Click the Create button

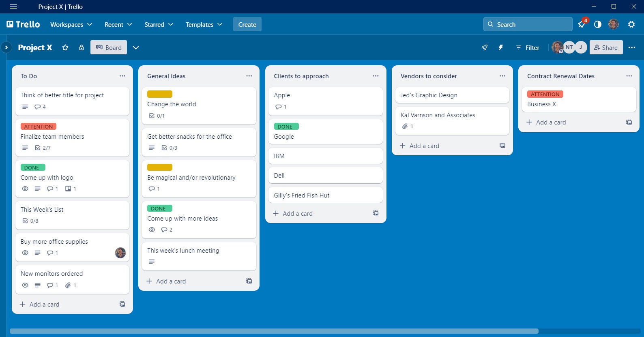[247, 24]
